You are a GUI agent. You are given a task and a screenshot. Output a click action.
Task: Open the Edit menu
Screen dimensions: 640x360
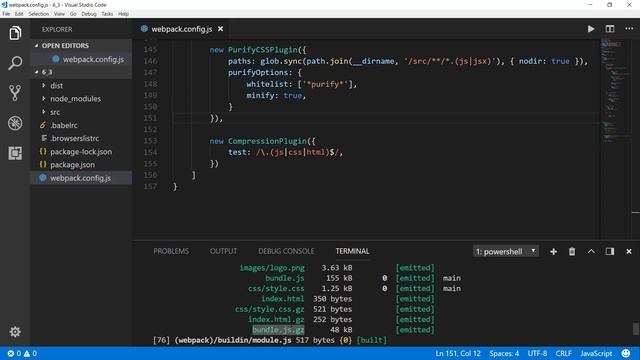(19, 14)
